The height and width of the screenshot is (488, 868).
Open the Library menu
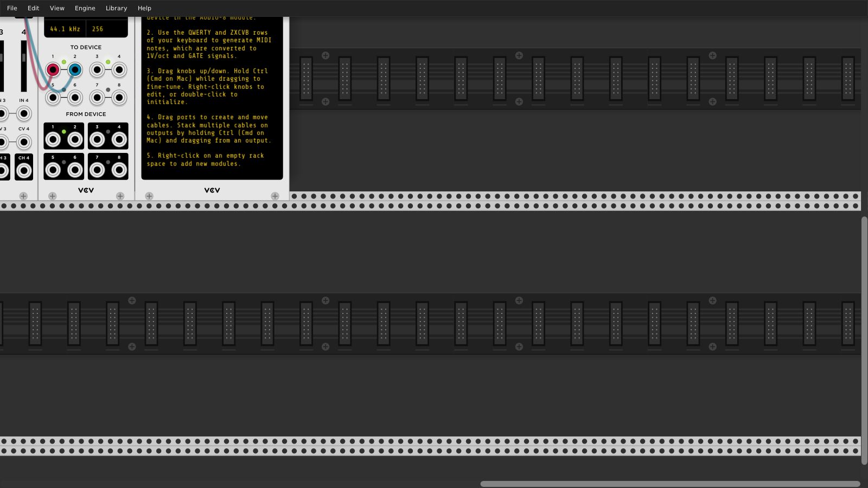click(116, 8)
